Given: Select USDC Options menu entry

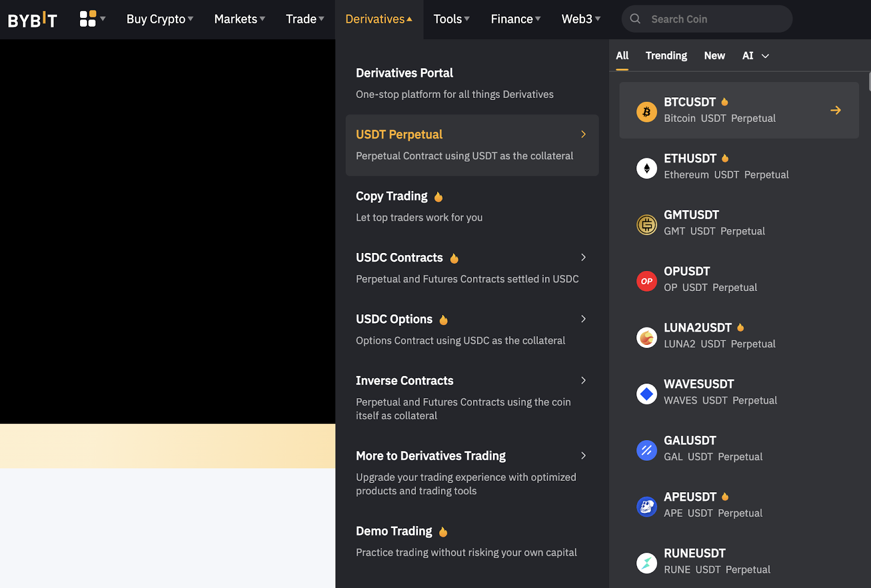Looking at the screenshot, I should [x=472, y=329].
